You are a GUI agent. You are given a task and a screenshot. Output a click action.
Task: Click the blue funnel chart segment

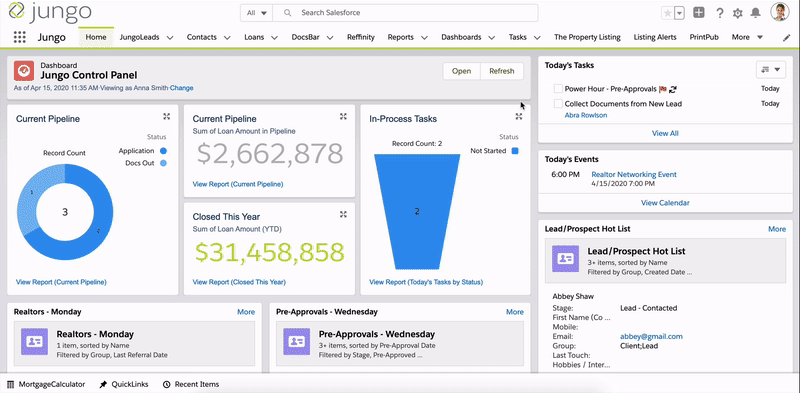tap(417, 211)
